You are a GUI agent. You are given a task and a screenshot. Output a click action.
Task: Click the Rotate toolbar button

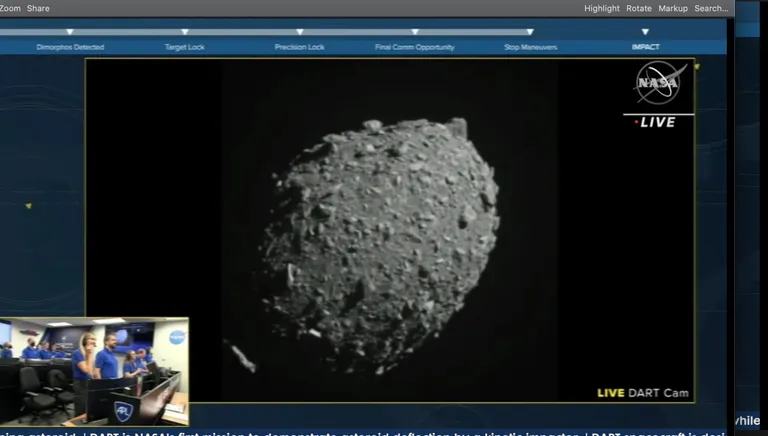(639, 8)
